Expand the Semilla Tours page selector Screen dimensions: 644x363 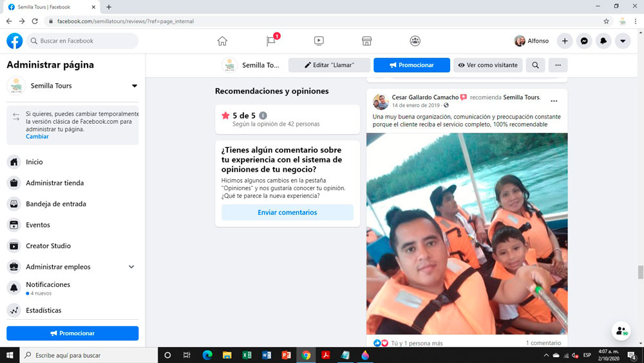(x=135, y=86)
